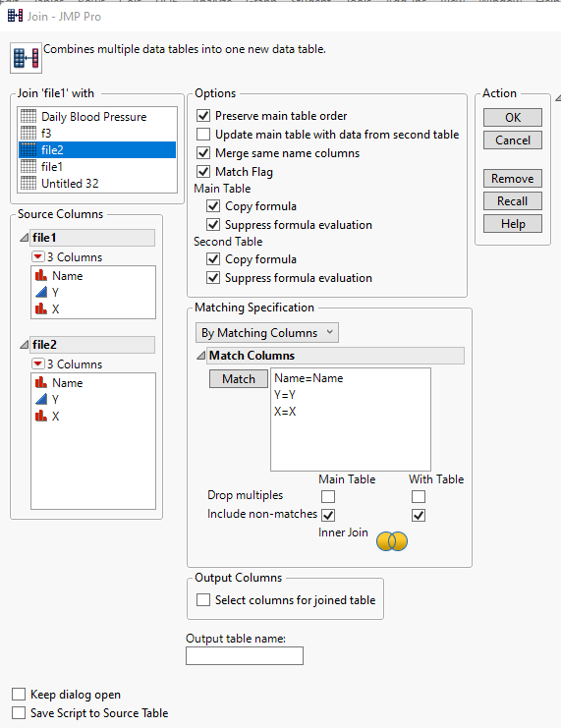Click the continuous icon of Y under file2

click(x=41, y=399)
